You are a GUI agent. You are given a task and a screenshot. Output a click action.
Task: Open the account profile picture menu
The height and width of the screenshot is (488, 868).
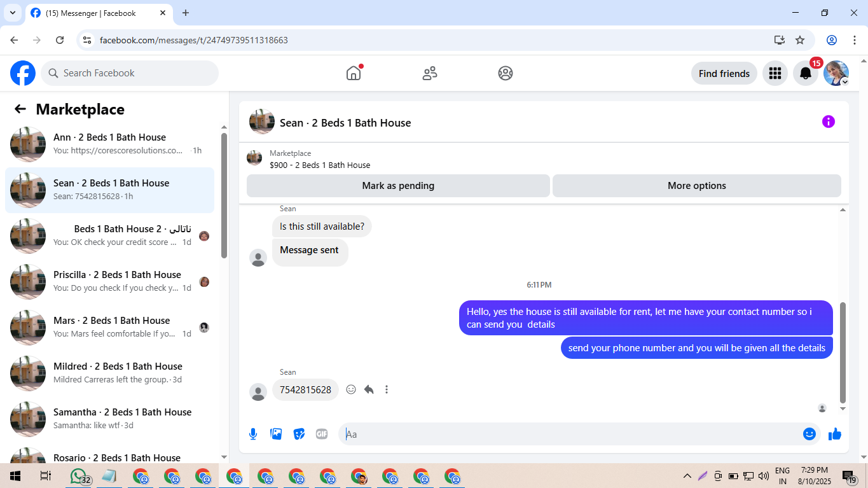(836, 73)
